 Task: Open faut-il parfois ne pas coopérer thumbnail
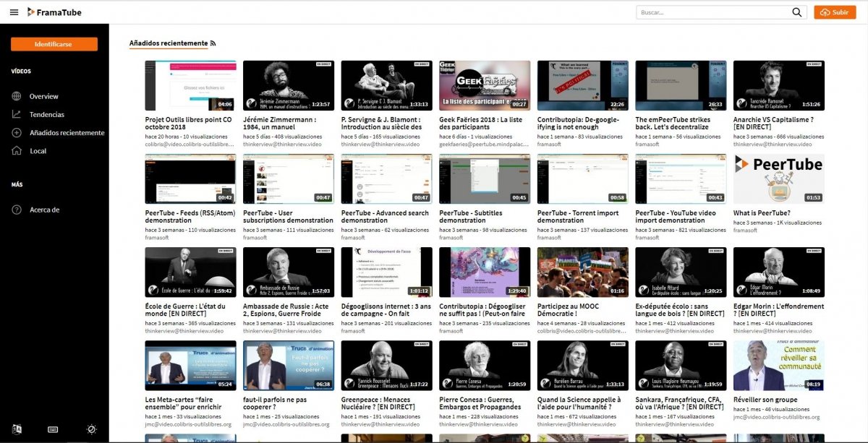click(289, 365)
